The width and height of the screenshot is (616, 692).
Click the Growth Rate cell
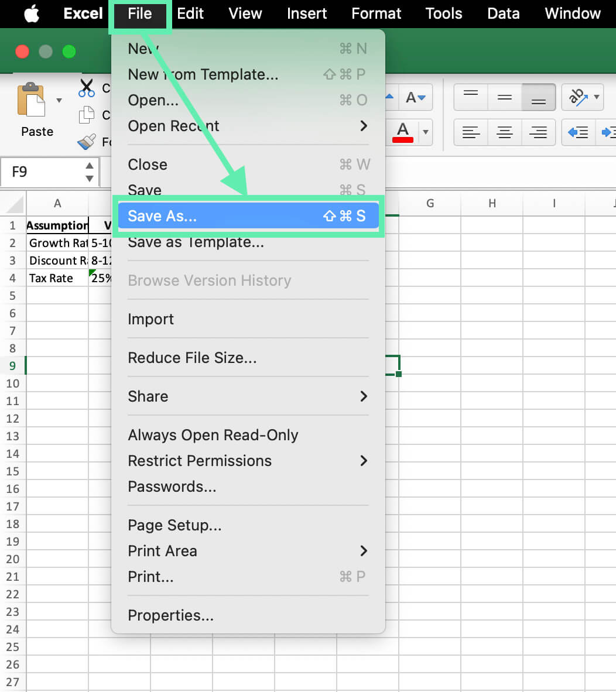[x=57, y=243]
